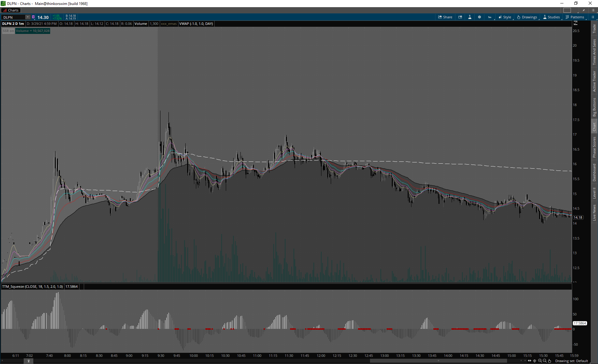Open the Edit studies flask icon
The width and height of the screenshot is (598, 364).
470,17
